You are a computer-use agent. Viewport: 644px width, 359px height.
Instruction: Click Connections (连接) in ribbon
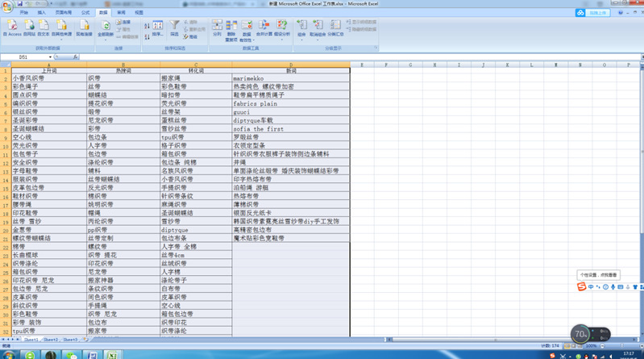(x=123, y=22)
